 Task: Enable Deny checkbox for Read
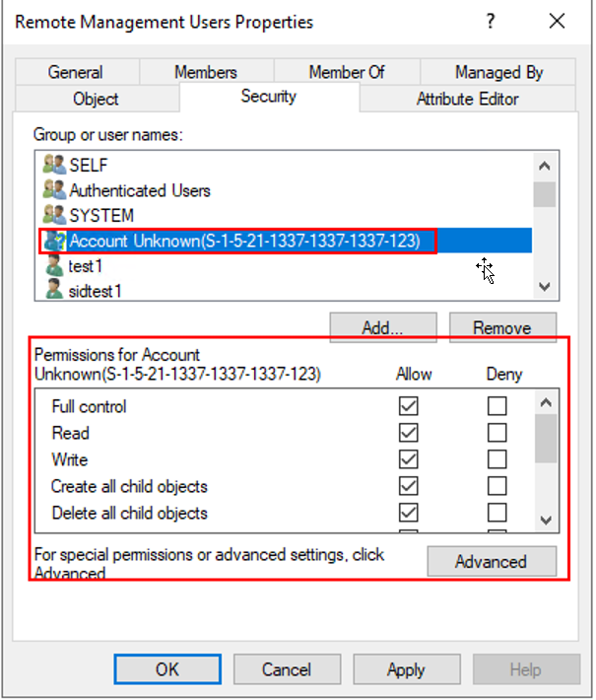[x=497, y=433]
